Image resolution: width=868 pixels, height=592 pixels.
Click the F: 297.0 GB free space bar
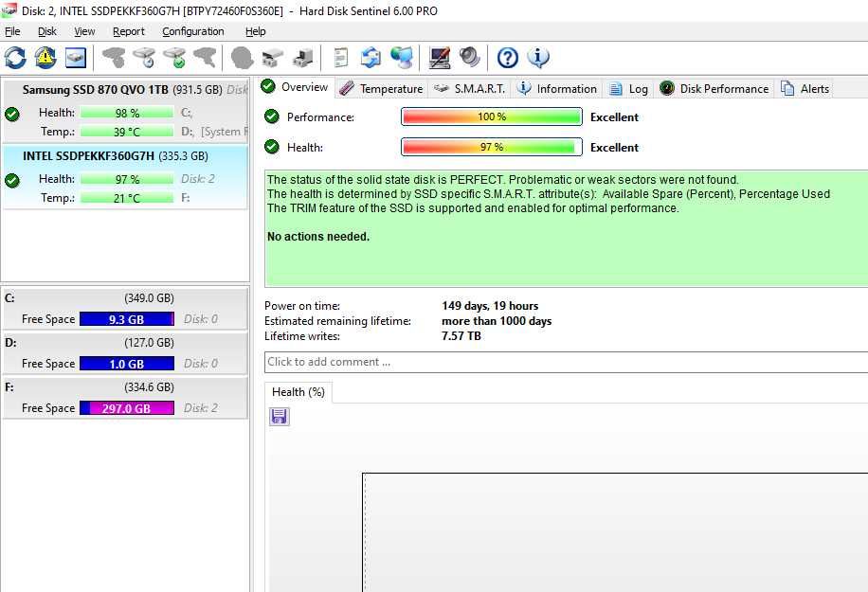127,407
